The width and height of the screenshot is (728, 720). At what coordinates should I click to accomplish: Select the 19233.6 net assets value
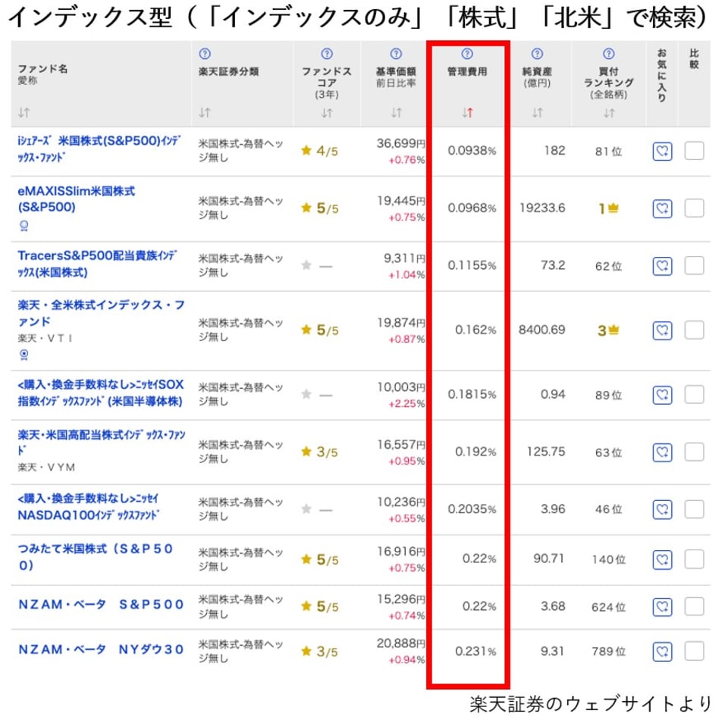click(542, 208)
